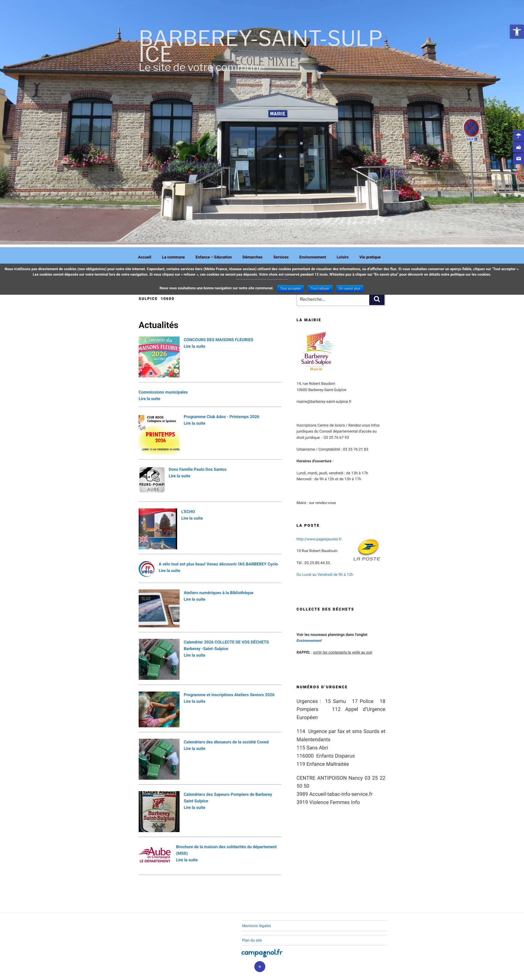The width and height of the screenshot is (524, 980).
Task: Open Calendriers des Sapeurs-Pompiers de Barberey link
Action: [228, 797]
